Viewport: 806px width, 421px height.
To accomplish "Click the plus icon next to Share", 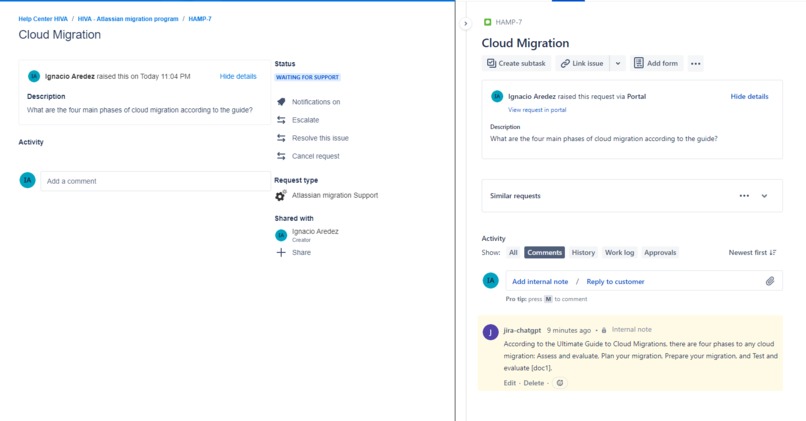I will (281, 252).
